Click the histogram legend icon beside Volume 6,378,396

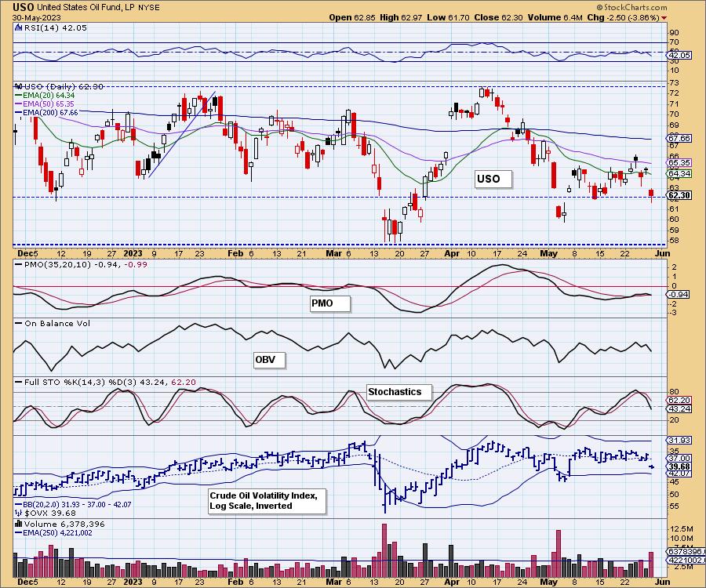(x=19, y=524)
